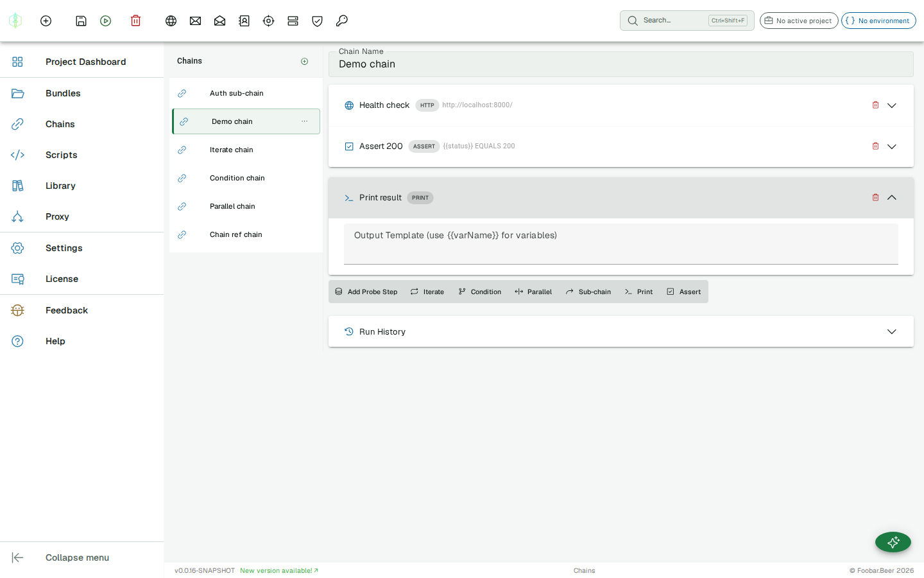Open Bundles in sidebar

click(81, 93)
